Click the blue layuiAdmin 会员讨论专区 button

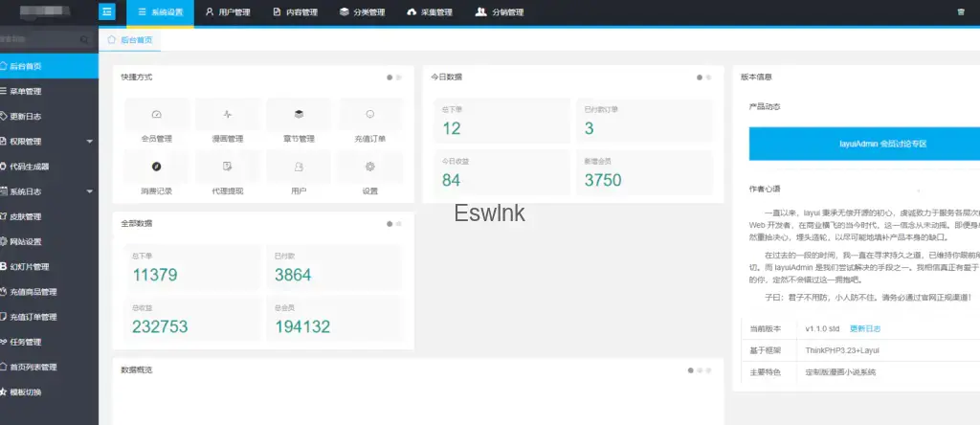863,144
